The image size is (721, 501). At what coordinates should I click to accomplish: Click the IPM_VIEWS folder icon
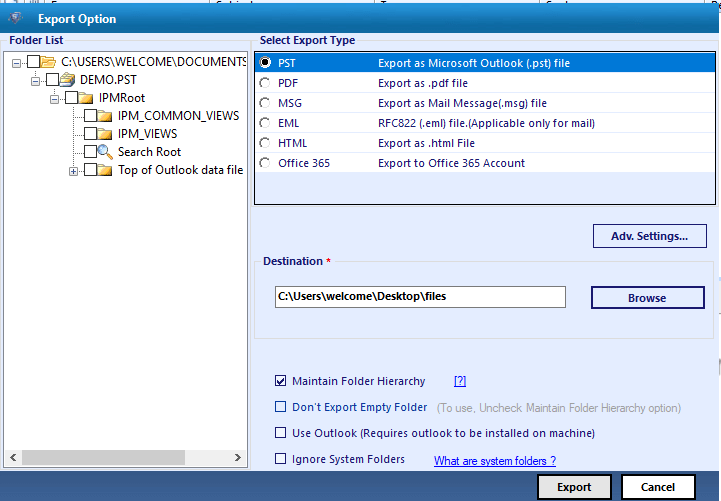[x=105, y=134]
